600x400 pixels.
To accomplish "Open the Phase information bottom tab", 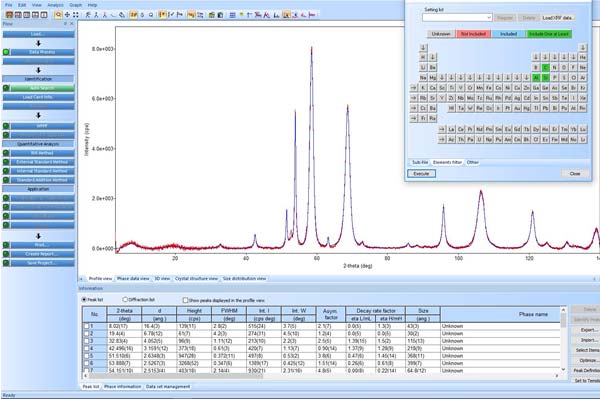I will coord(122,387).
